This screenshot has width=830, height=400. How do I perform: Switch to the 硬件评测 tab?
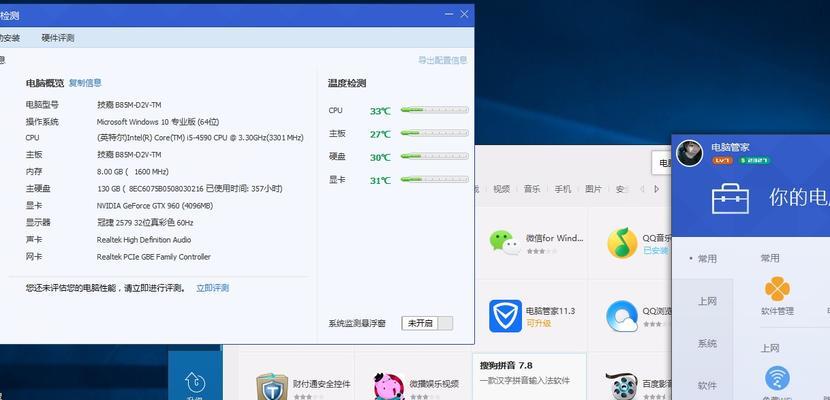[58, 38]
